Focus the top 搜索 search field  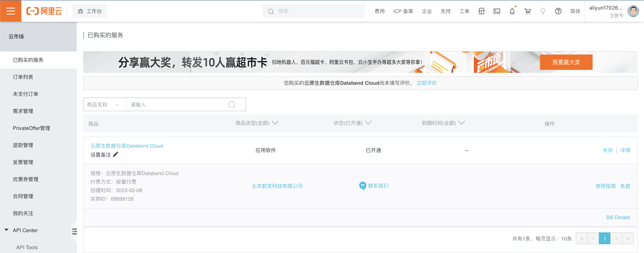(x=314, y=11)
